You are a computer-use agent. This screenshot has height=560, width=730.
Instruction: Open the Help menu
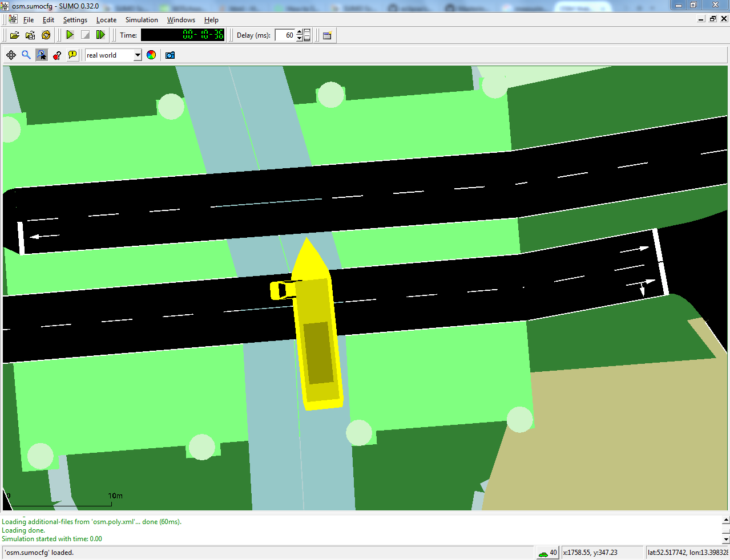[211, 20]
